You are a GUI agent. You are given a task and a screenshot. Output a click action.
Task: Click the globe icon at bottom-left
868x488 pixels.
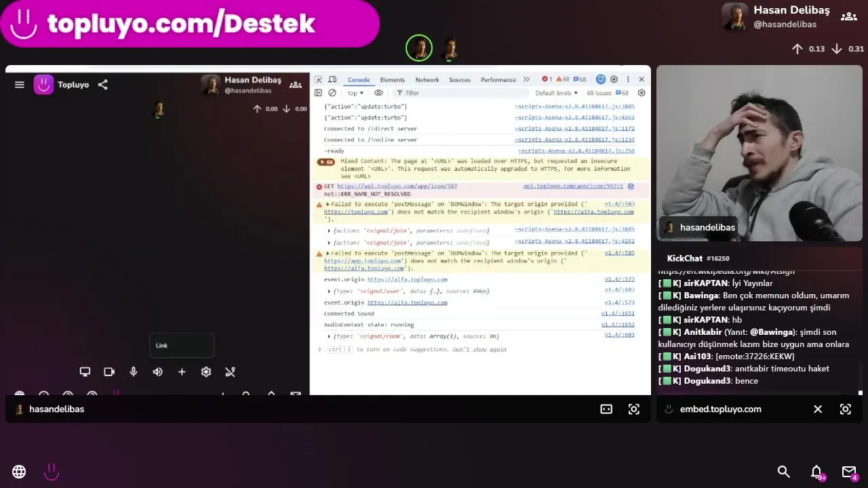click(x=19, y=472)
